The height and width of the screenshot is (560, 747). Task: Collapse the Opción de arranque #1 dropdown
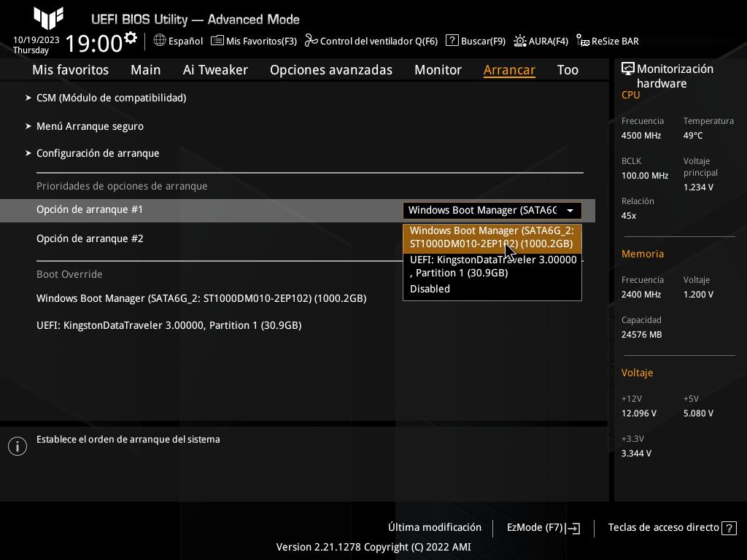pyautogui.click(x=570, y=211)
